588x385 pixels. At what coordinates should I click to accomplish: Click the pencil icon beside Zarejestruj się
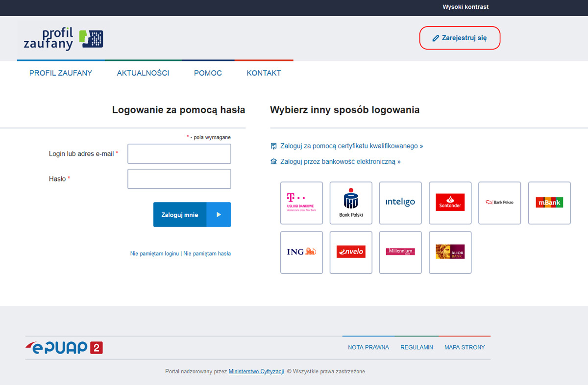(x=436, y=38)
